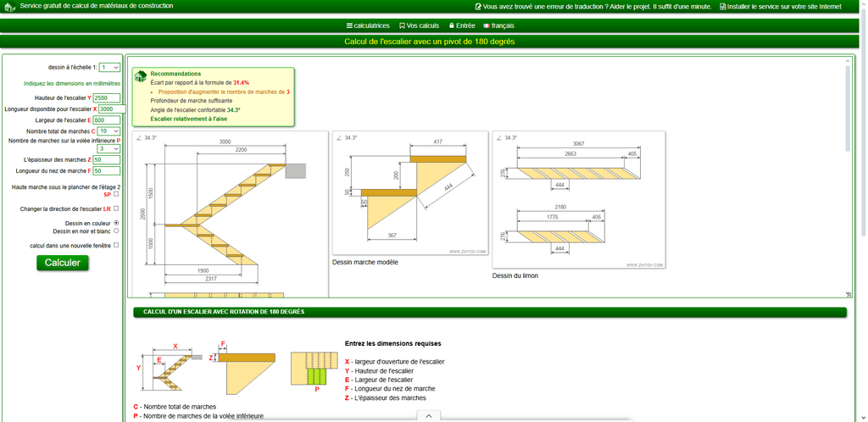Follow the translation error help link
This screenshot has height=422, width=868.
click(x=593, y=7)
